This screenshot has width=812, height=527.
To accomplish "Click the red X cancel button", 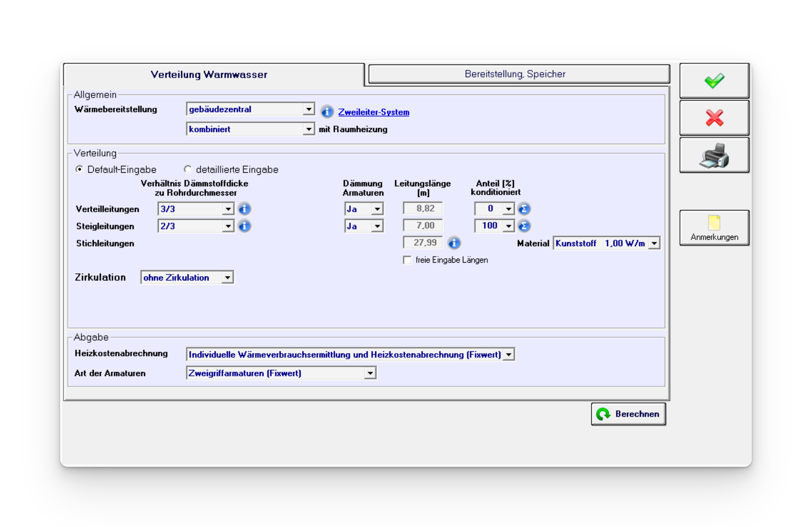I will [x=714, y=118].
